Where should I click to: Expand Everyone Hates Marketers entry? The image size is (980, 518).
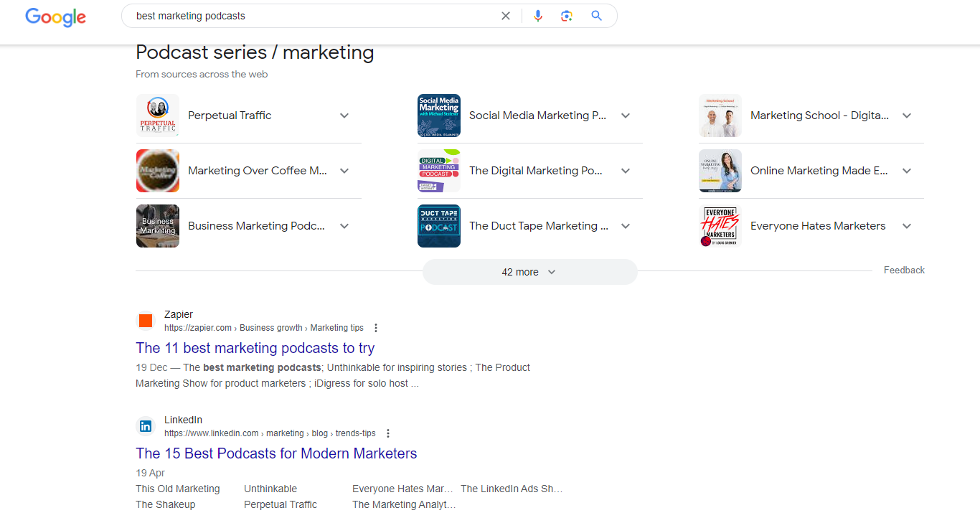pyautogui.click(x=907, y=226)
